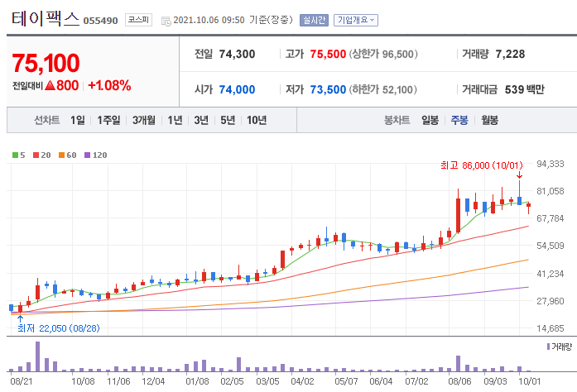Screen dimensions: 577x392
Task: Click the 최저 22,050 (08/28) annotation
Action: pyautogui.click(x=59, y=328)
